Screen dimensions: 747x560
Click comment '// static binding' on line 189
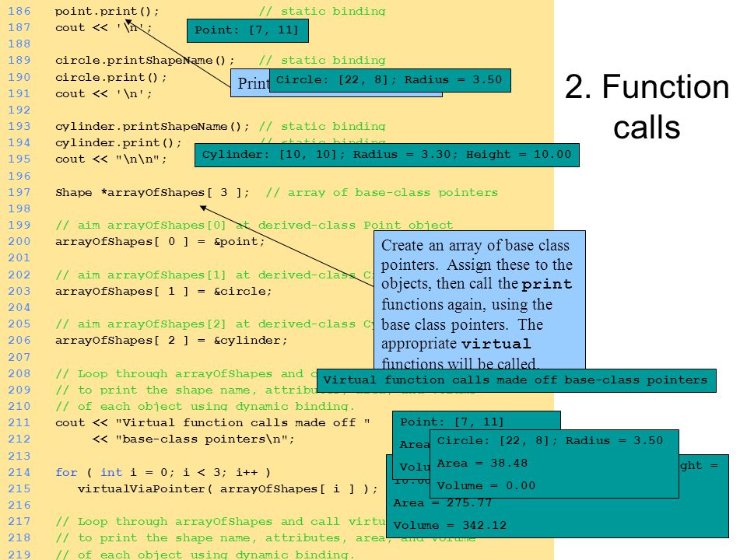[x=322, y=61]
